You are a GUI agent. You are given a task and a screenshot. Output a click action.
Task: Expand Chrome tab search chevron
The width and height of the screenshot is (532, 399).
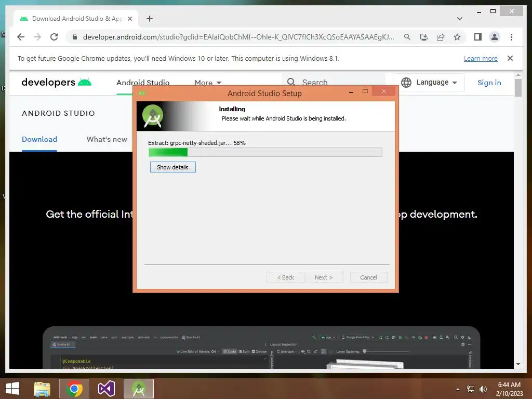point(459,19)
